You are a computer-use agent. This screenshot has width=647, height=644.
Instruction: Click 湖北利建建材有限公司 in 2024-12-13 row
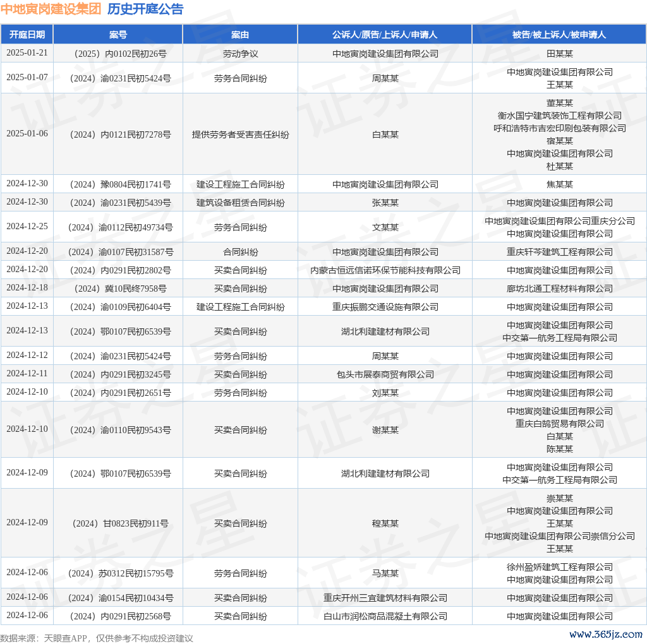[385, 331]
